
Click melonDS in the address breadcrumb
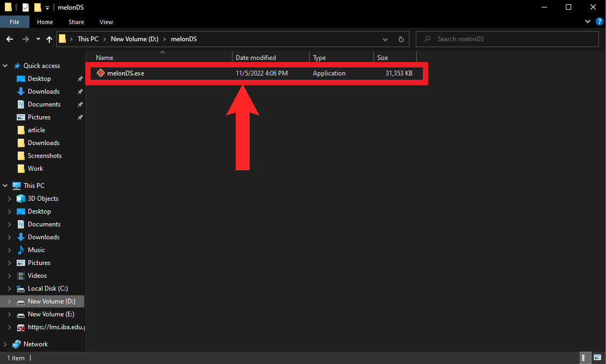point(184,39)
